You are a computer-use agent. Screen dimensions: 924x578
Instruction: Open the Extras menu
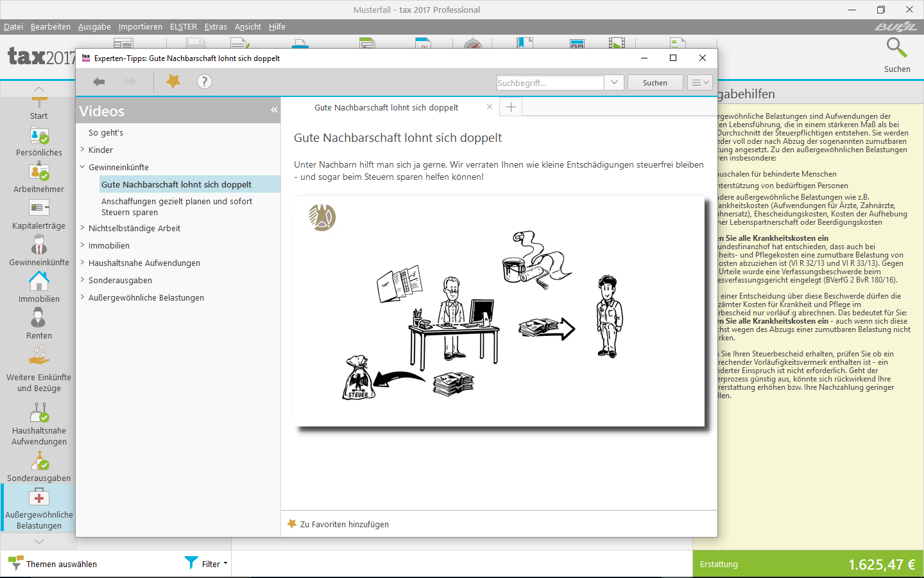coord(216,26)
